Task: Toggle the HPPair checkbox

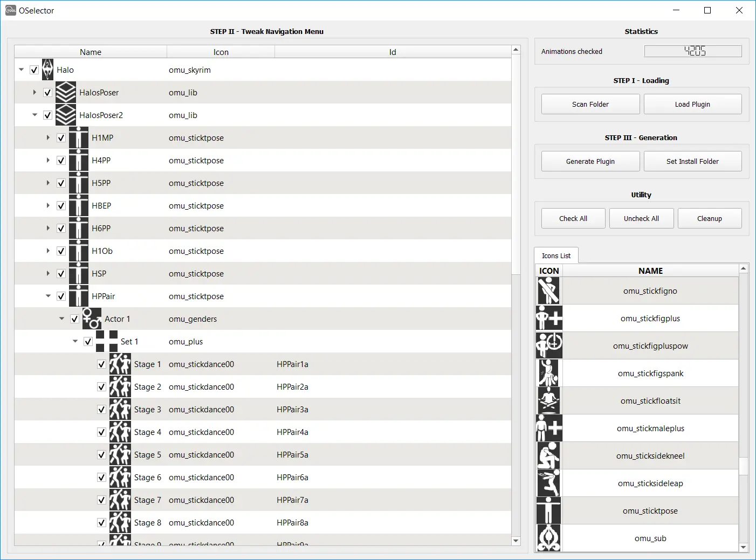Action: click(x=61, y=296)
